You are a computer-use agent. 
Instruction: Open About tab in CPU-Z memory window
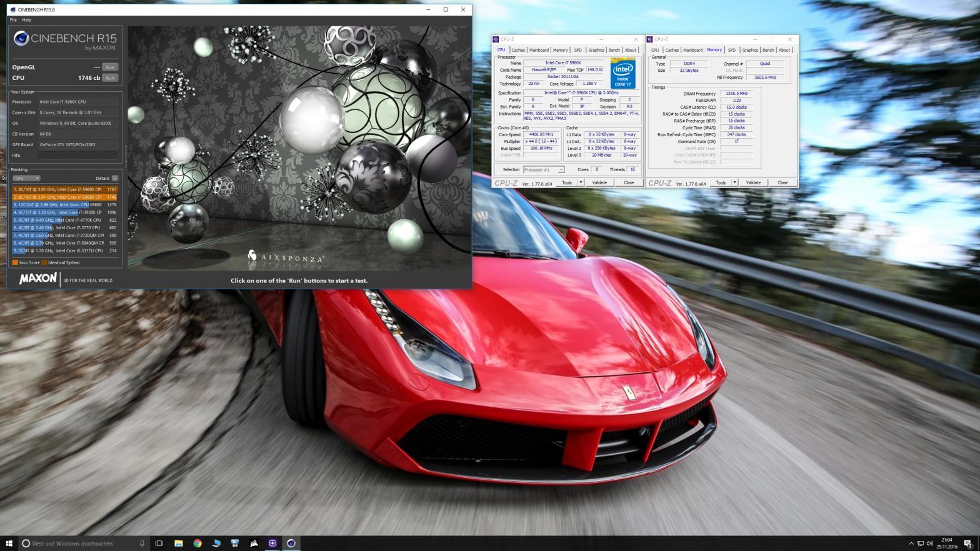click(784, 50)
